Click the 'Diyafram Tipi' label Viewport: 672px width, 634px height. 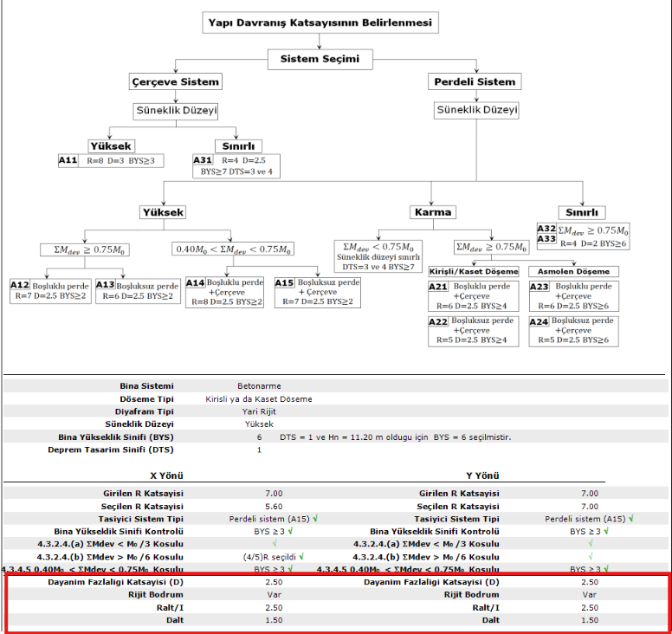click(144, 411)
